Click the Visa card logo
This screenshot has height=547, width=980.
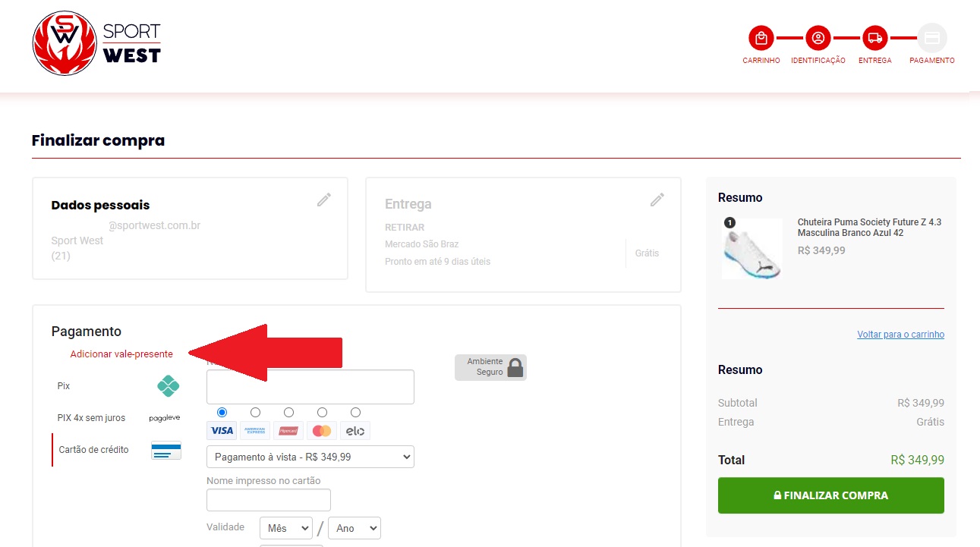[222, 431]
